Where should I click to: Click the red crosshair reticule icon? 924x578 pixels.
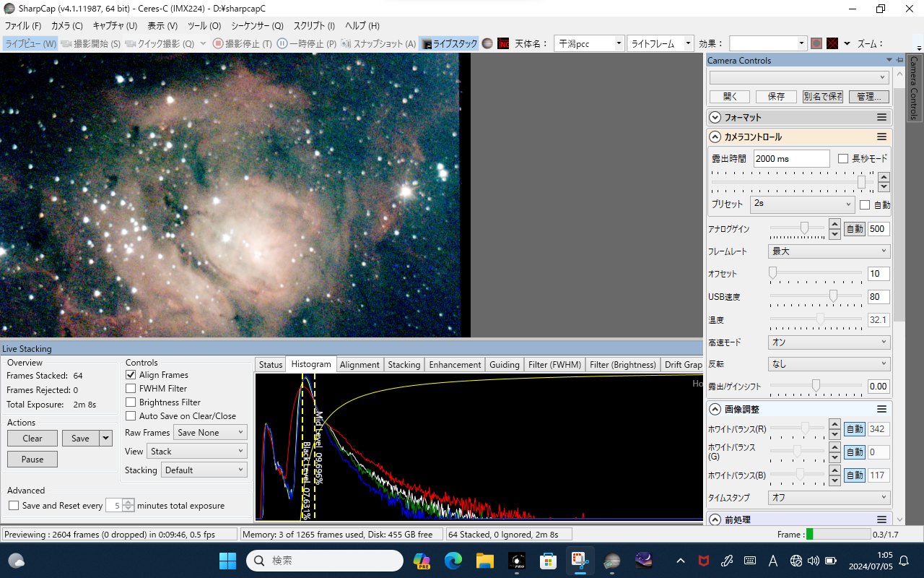point(832,43)
